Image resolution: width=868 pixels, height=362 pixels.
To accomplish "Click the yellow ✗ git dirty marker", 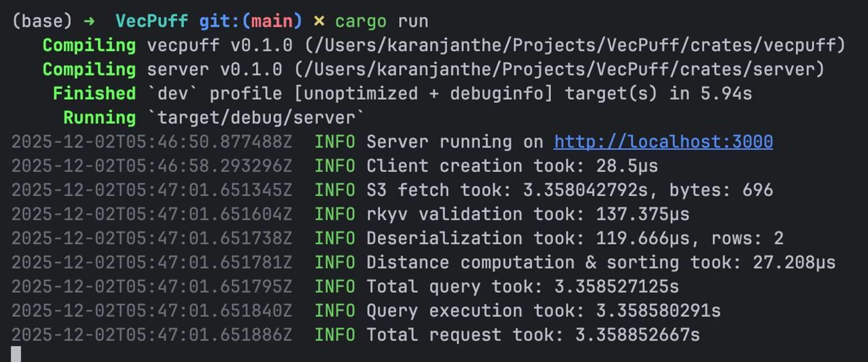I will click(x=319, y=21).
